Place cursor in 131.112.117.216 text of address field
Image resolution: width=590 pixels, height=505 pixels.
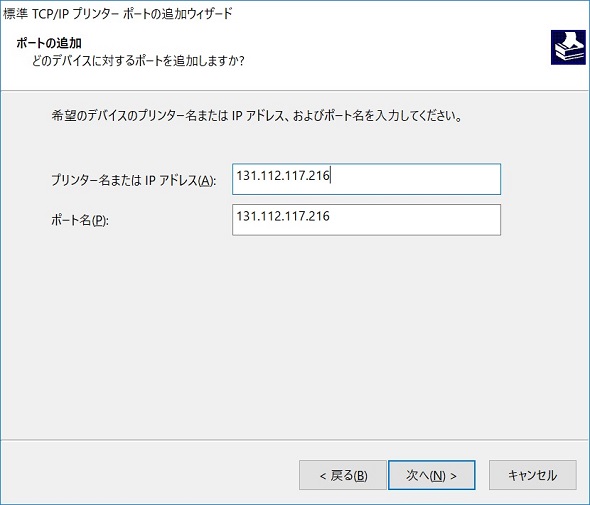pyautogui.click(x=283, y=176)
